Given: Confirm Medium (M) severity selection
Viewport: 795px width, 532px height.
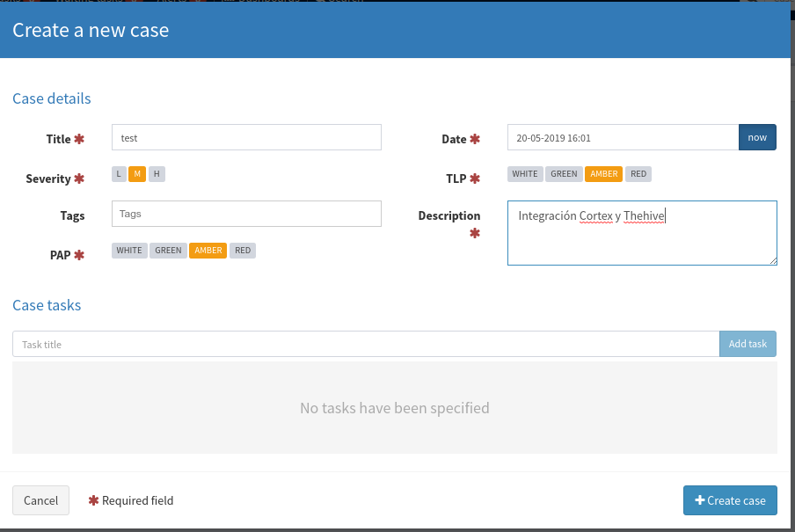Looking at the screenshot, I should point(137,173).
